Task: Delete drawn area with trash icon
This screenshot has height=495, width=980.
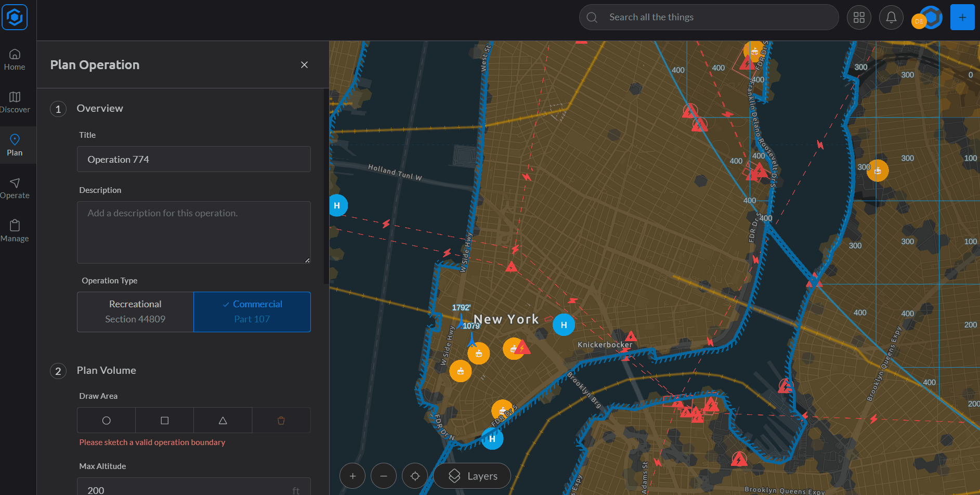Action: [x=281, y=420]
